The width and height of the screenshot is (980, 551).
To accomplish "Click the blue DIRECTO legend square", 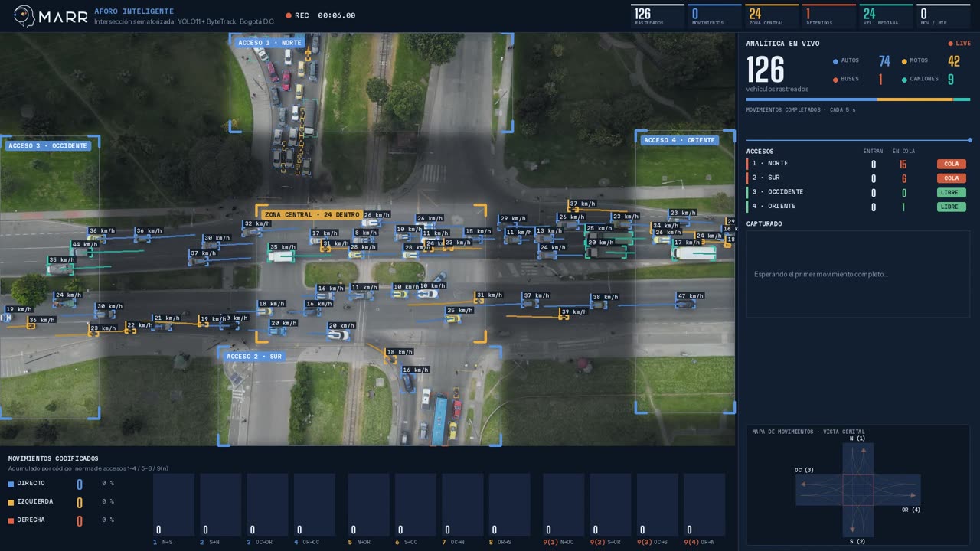I will (11, 484).
